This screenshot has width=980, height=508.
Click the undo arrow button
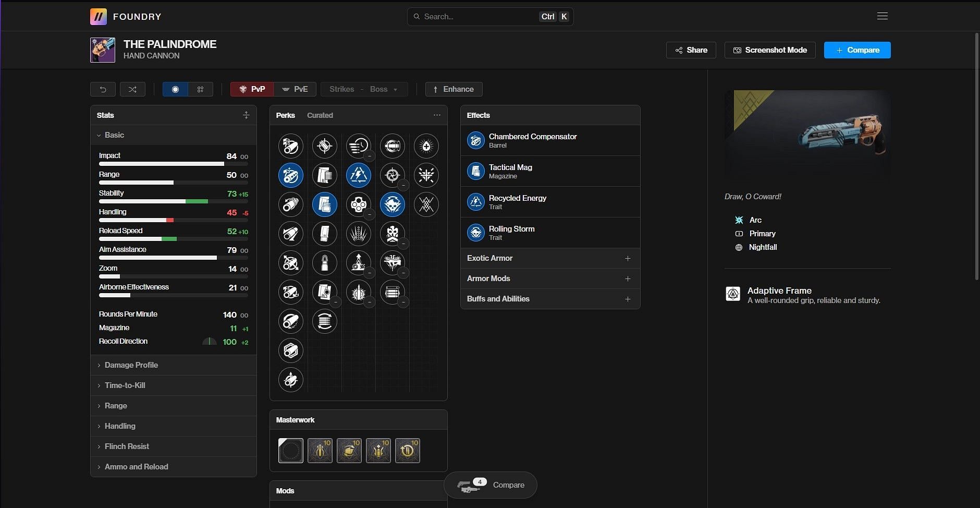point(103,89)
